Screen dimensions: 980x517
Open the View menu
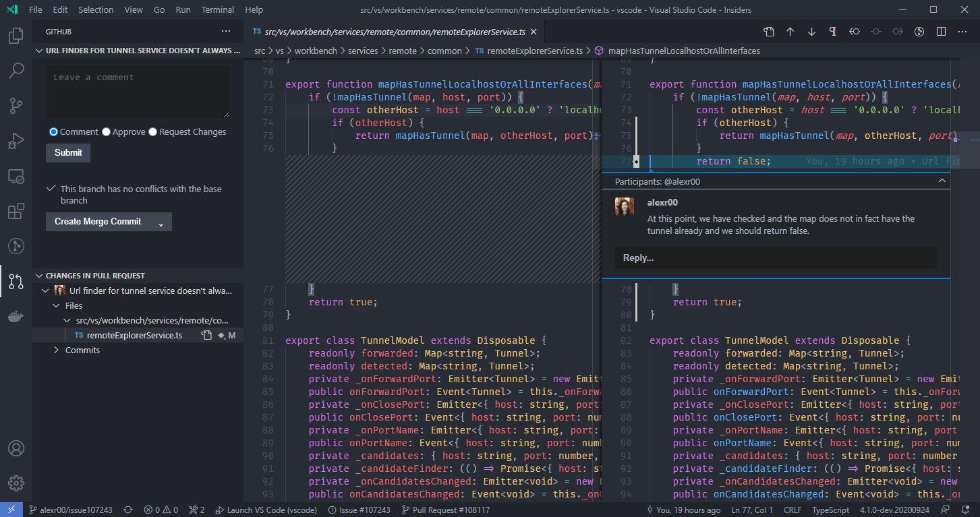click(134, 10)
